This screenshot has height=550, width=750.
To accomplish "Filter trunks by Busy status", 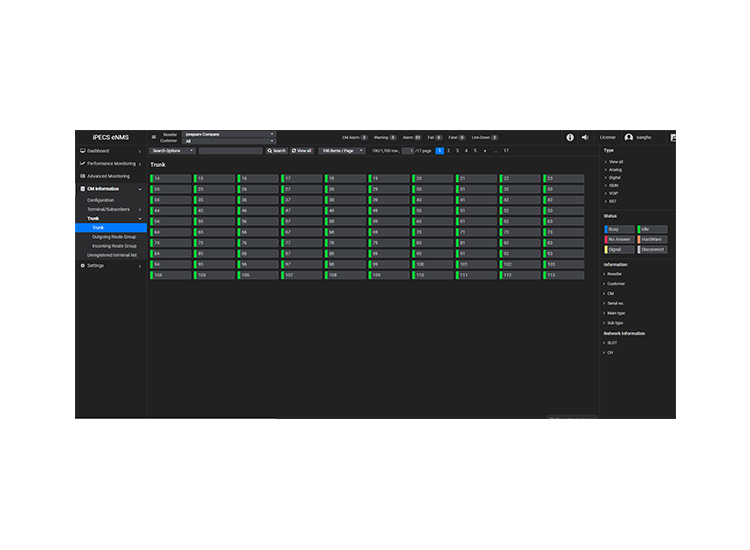I will [619, 229].
